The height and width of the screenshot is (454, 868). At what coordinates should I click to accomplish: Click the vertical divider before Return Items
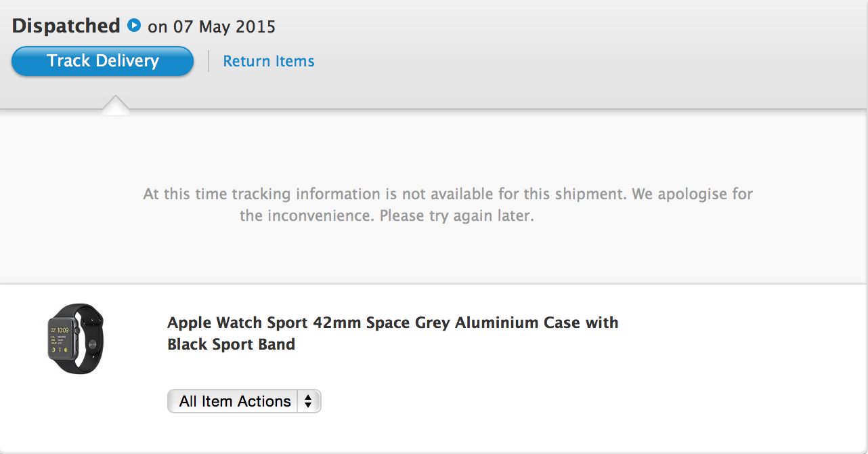208,61
